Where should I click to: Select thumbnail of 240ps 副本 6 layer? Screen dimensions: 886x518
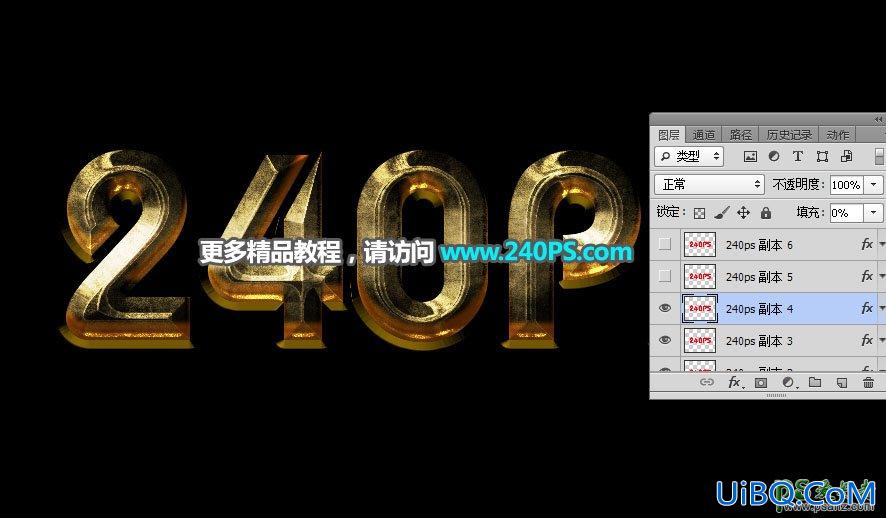700,245
